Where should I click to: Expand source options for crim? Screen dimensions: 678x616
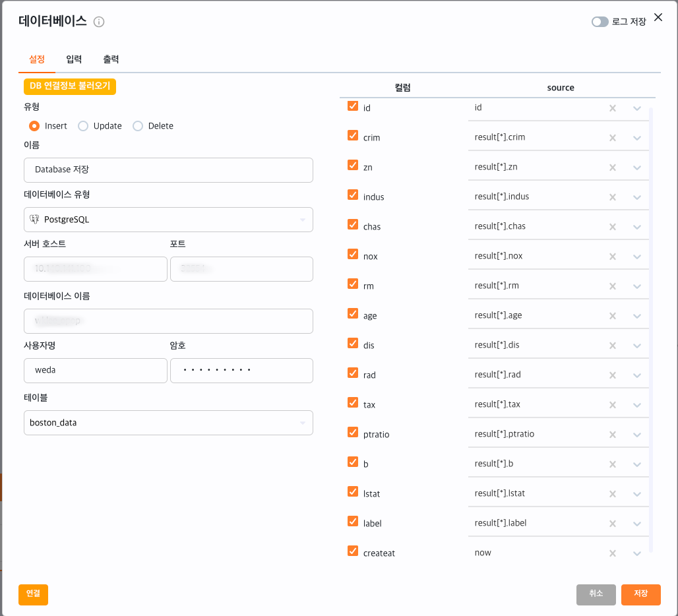(637, 139)
